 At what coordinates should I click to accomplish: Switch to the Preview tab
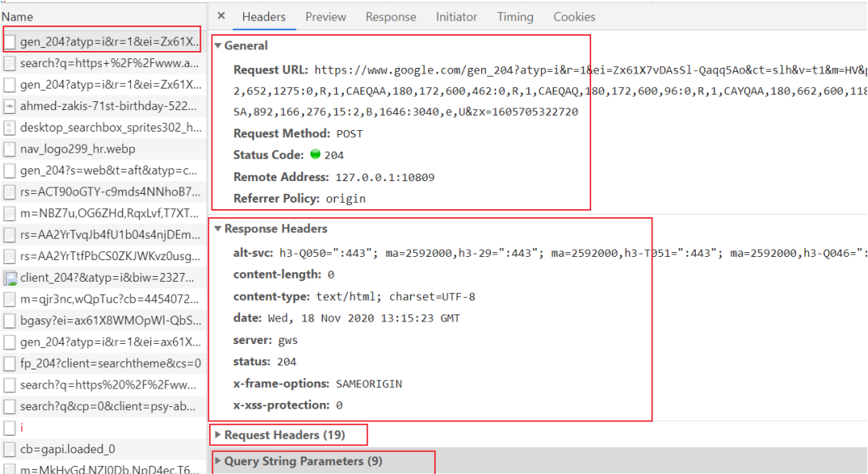[325, 17]
